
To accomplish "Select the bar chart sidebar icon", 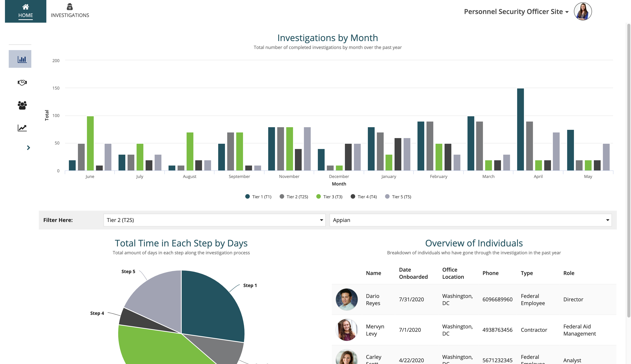I will (20, 59).
